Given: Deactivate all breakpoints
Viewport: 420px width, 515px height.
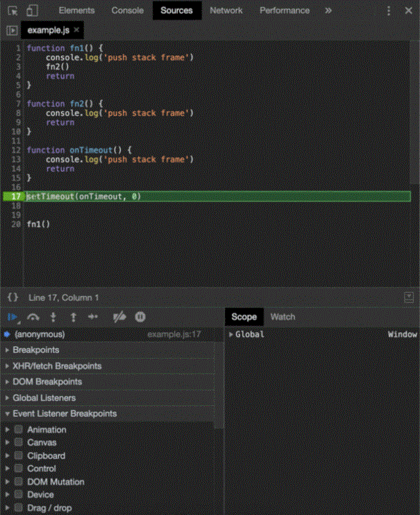Looking at the screenshot, I should pyautogui.click(x=119, y=317).
